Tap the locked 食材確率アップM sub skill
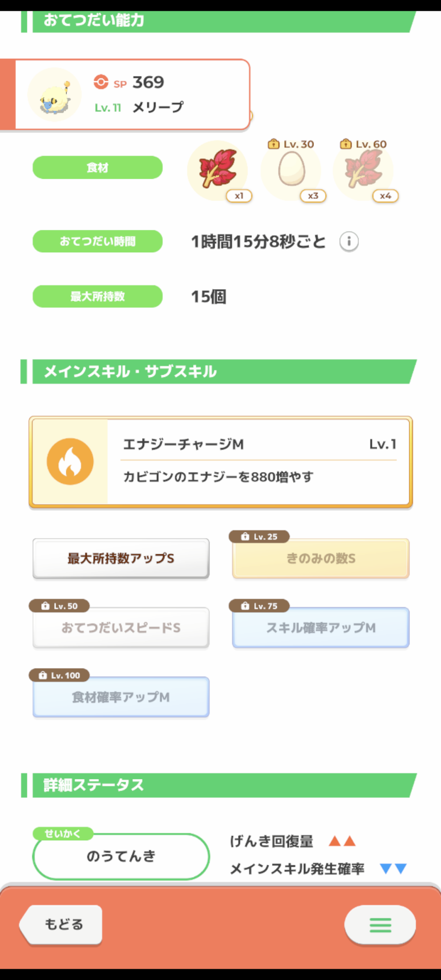The image size is (441, 980). coord(121,697)
